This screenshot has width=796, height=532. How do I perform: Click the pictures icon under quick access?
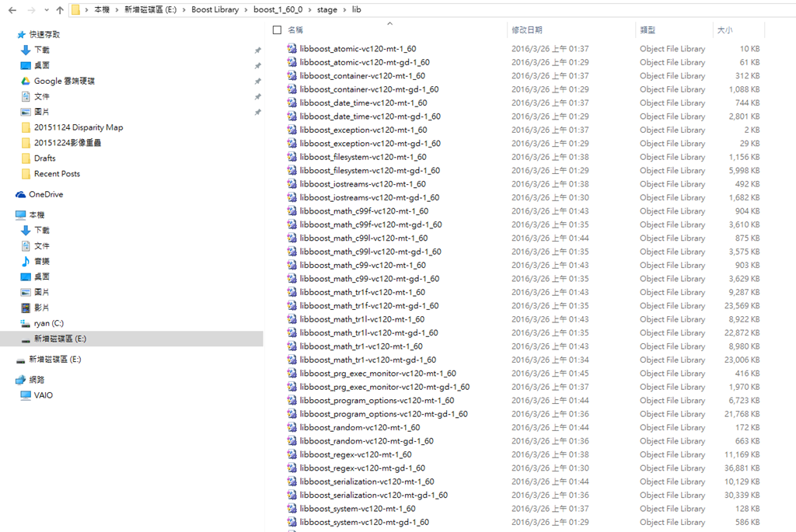(x=26, y=112)
